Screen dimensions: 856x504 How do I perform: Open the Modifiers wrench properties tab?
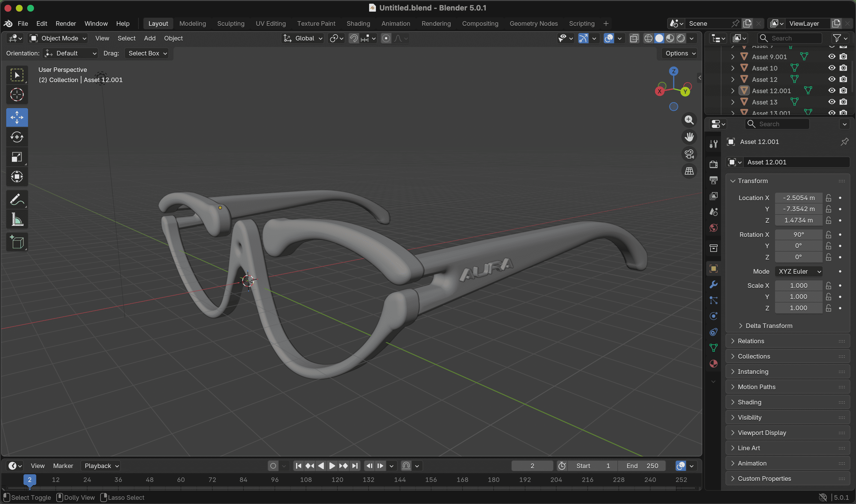coord(713,285)
